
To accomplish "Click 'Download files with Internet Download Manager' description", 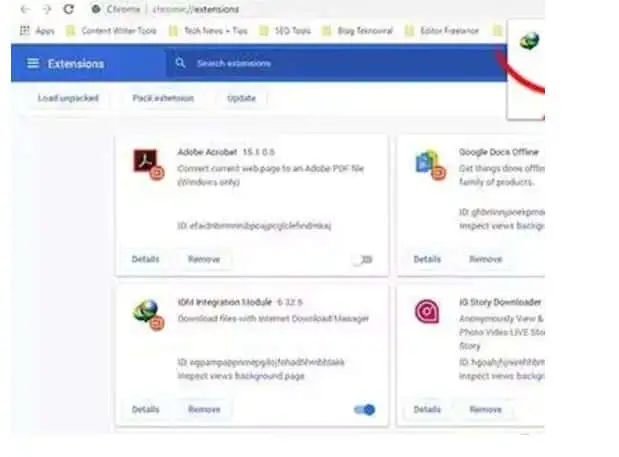I will [x=273, y=318].
